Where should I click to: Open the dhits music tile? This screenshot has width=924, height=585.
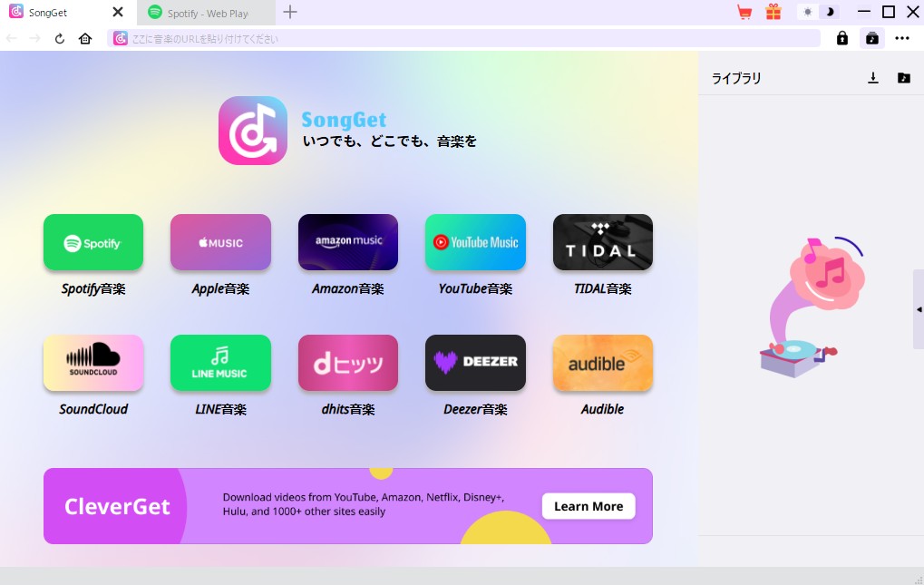pos(348,363)
